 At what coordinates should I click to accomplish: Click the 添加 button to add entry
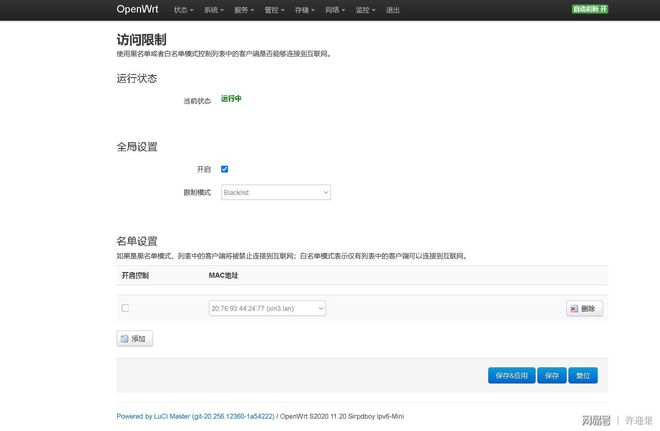[x=135, y=338]
